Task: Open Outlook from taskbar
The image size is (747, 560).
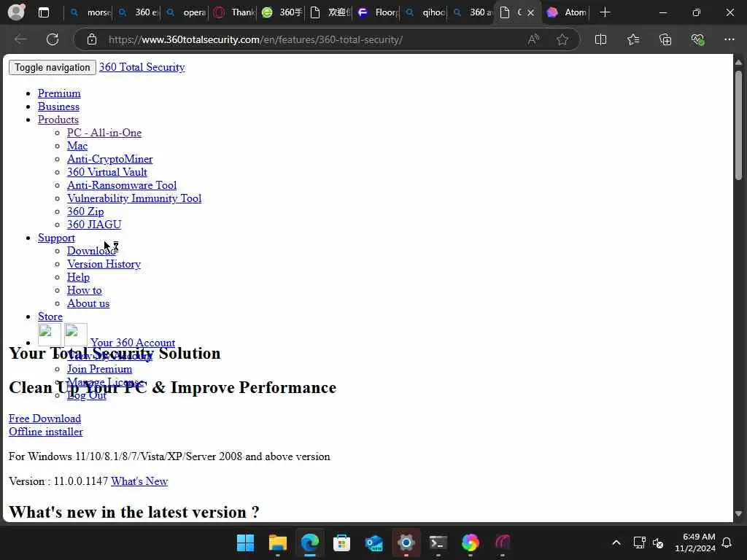Action: 374,542
